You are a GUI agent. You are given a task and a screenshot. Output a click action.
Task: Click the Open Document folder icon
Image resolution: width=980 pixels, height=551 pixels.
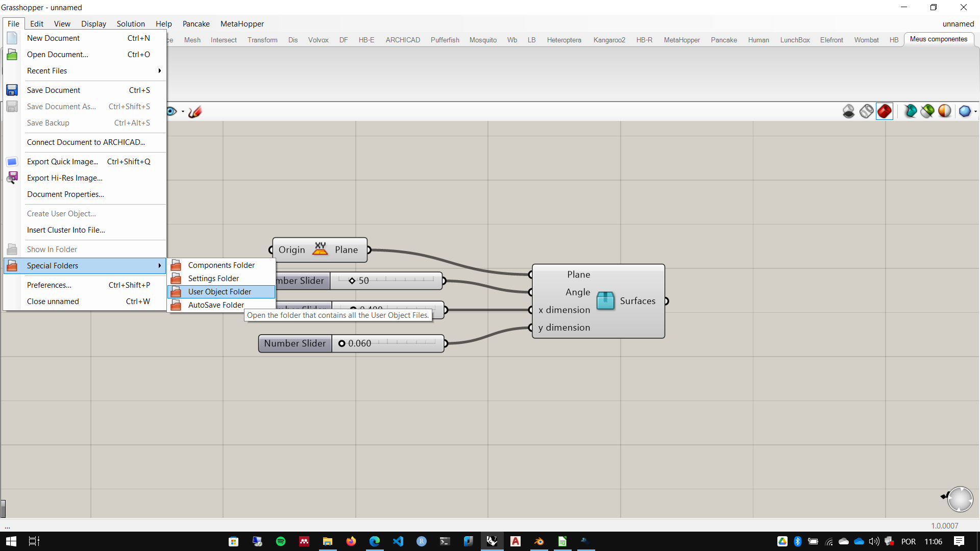tap(12, 55)
